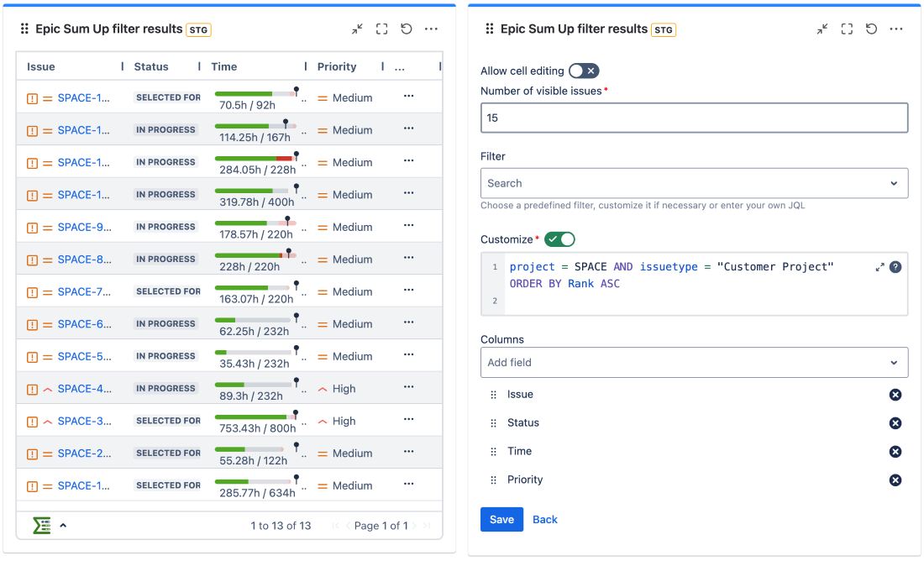Screen dimensions: 924x561
Task: Expand the JQL editor with arrows icon
Action: (879, 267)
